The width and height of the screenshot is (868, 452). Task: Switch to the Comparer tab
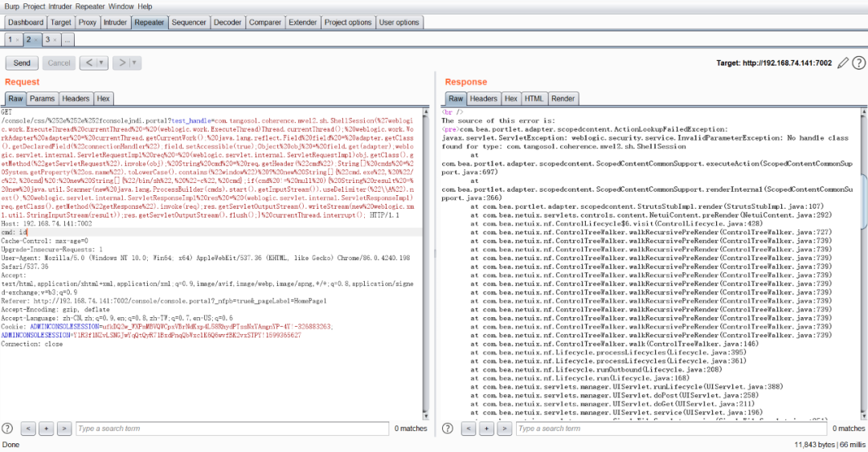point(264,22)
